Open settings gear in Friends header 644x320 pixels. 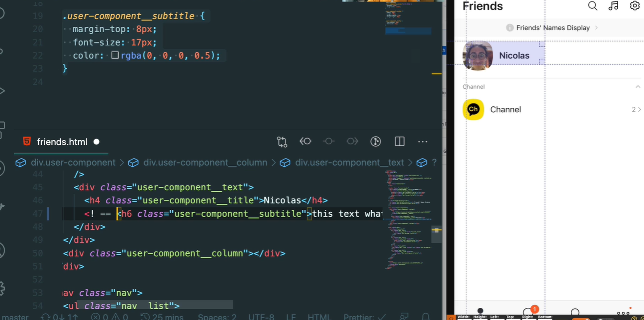635,6
